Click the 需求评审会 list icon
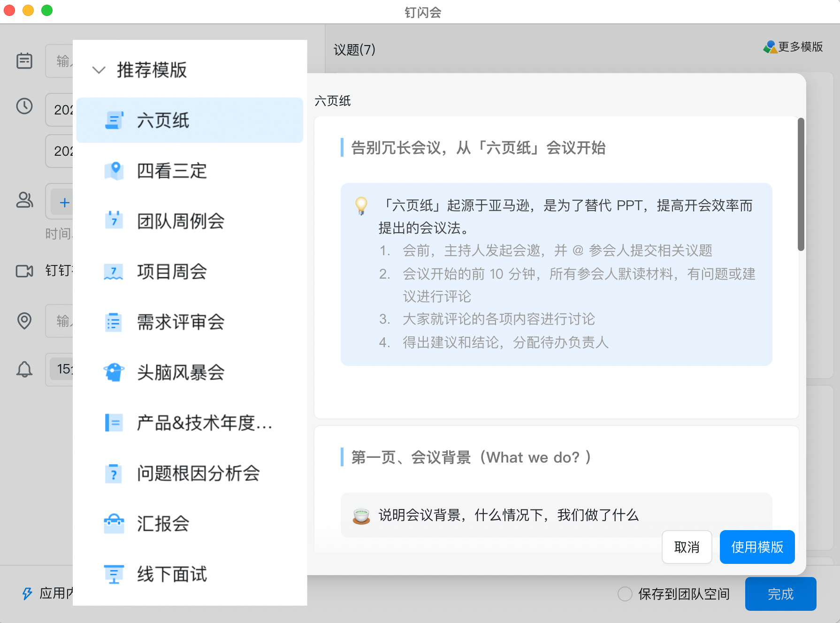 pyautogui.click(x=114, y=322)
